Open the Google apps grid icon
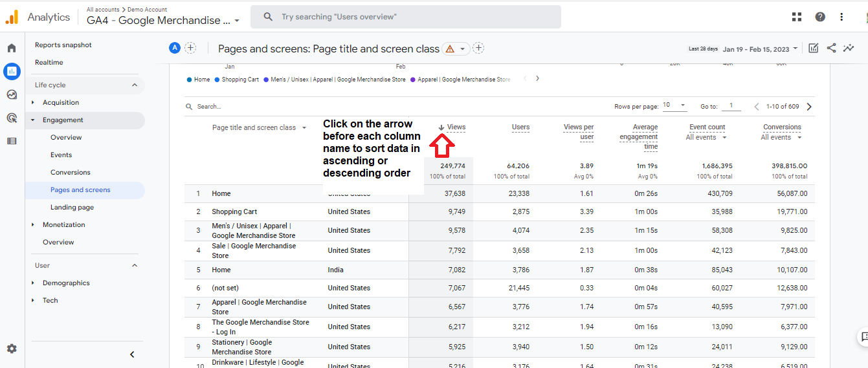This screenshot has width=868, height=368. tap(797, 17)
